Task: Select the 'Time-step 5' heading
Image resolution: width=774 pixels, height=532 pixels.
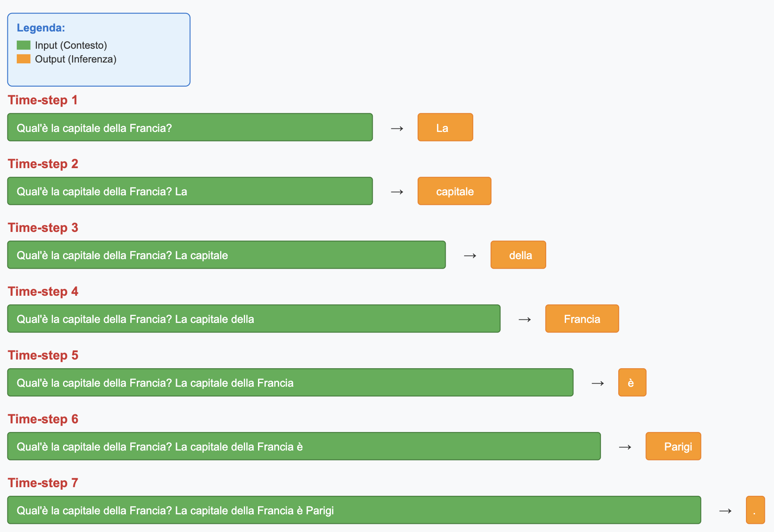Action: [43, 355]
